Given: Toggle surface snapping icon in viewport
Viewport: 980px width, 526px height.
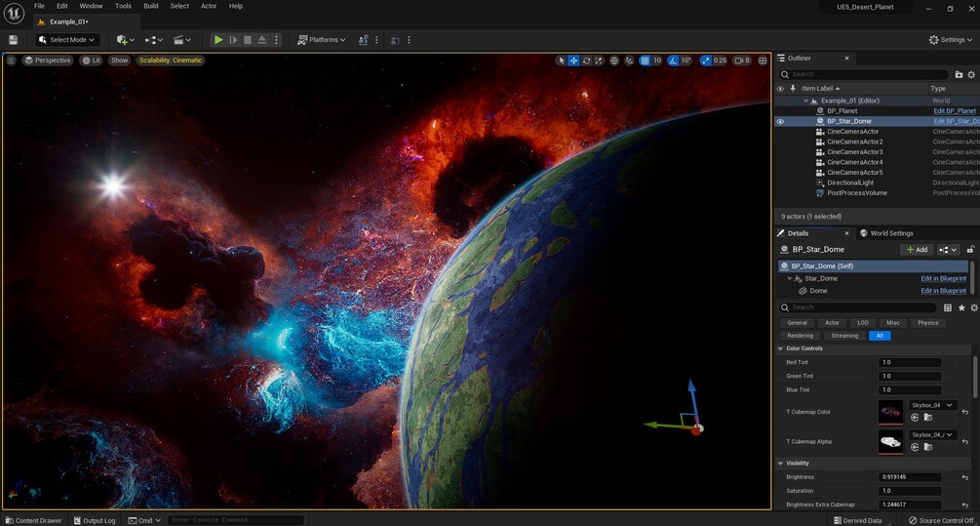Looking at the screenshot, I should [629, 61].
